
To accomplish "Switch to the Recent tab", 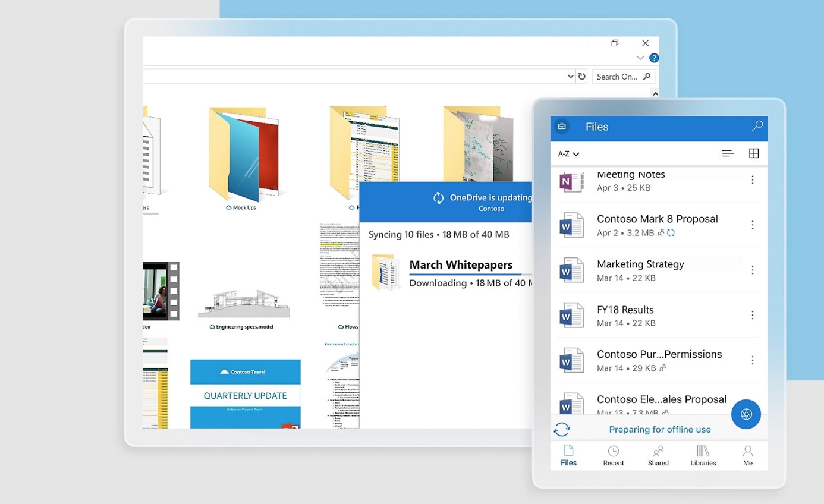I will pos(614,455).
